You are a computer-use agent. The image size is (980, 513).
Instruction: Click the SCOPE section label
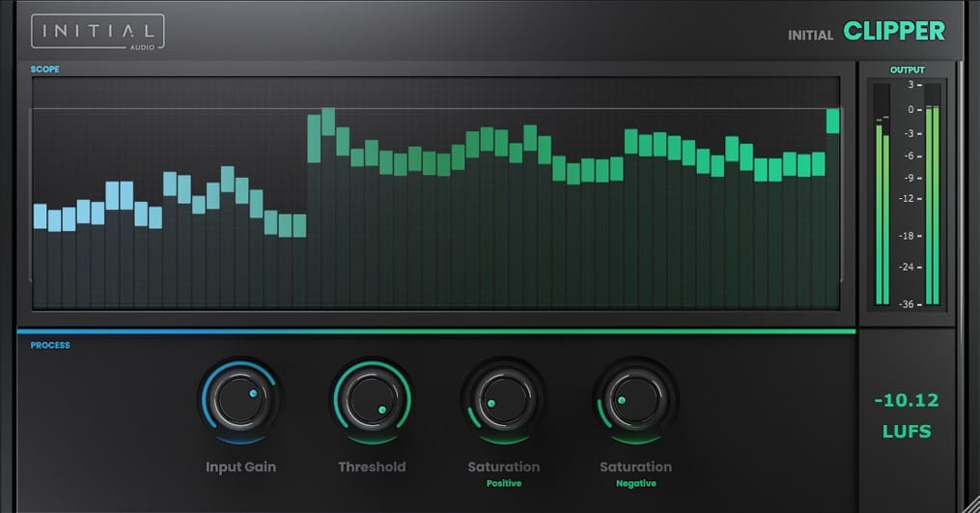tap(44, 70)
